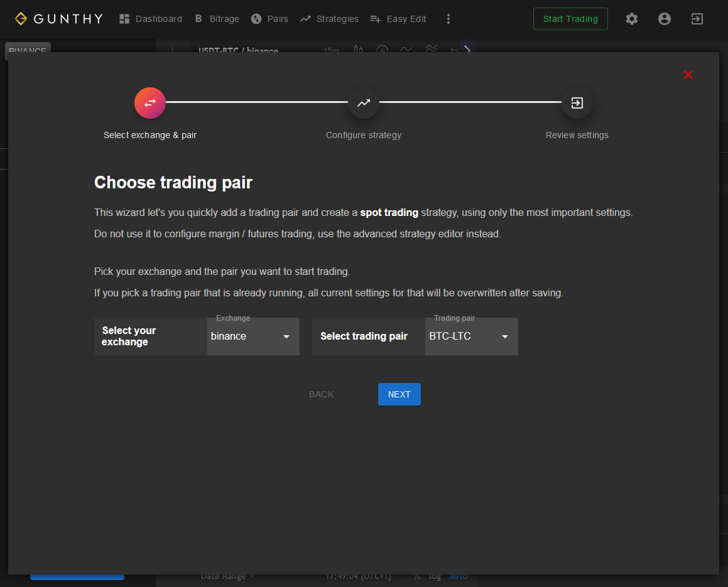Image resolution: width=728 pixels, height=587 pixels.
Task: Close the wizard with red X
Action: click(x=688, y=75)
